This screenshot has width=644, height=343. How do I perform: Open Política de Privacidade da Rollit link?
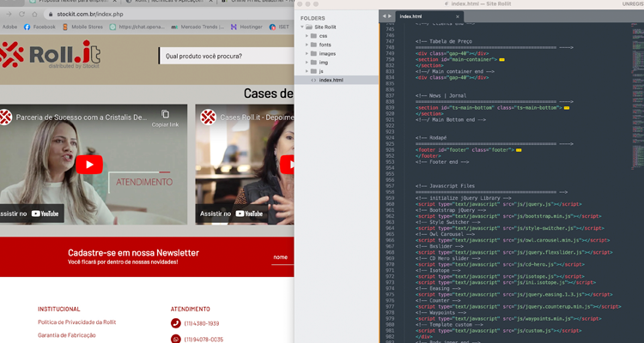tap(76, 322)
